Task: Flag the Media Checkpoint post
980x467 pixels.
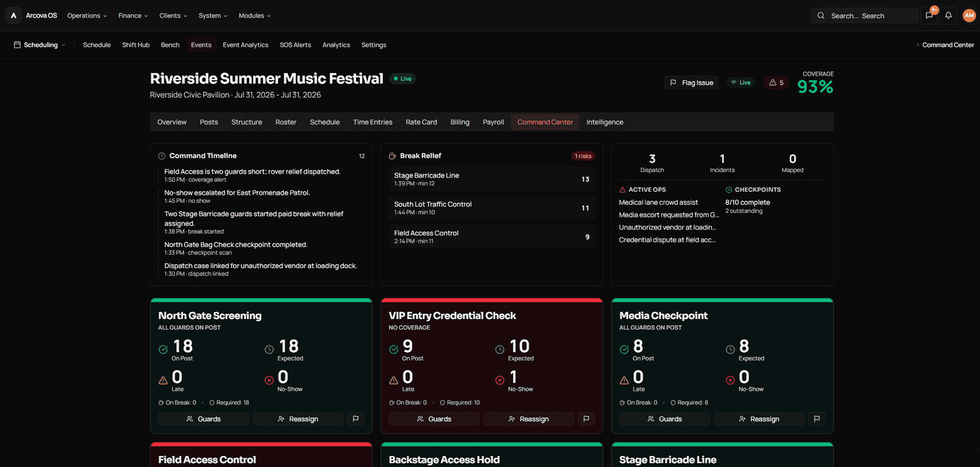Action: point(817,419)
